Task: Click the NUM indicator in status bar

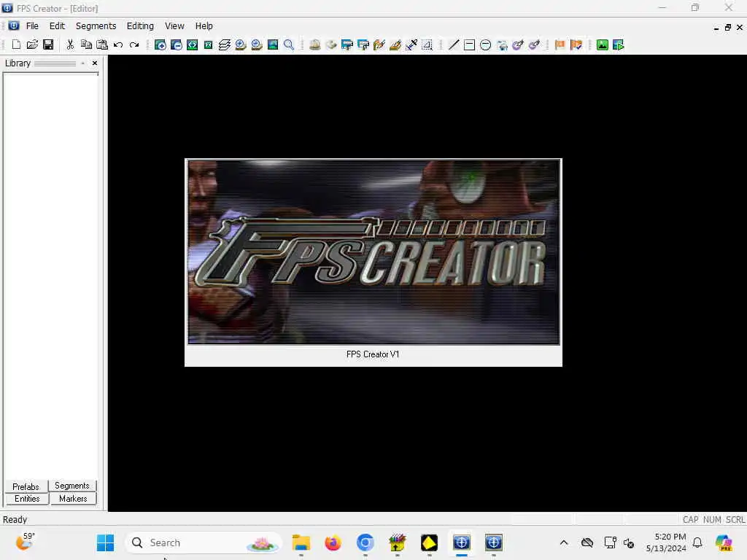Action: pyautogui.click(x=712, y=519)
